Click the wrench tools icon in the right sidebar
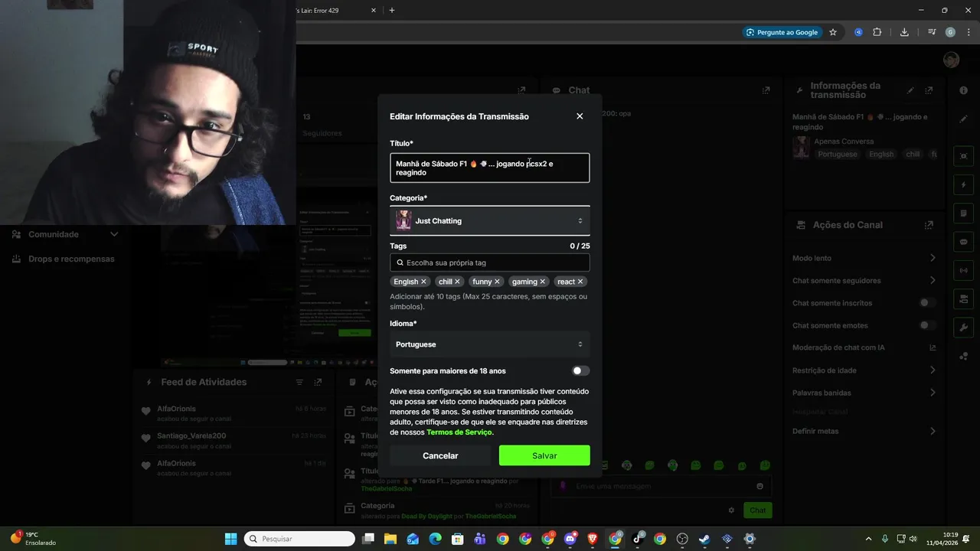Screen dimensions: 980x551 (x=963, y=328)
